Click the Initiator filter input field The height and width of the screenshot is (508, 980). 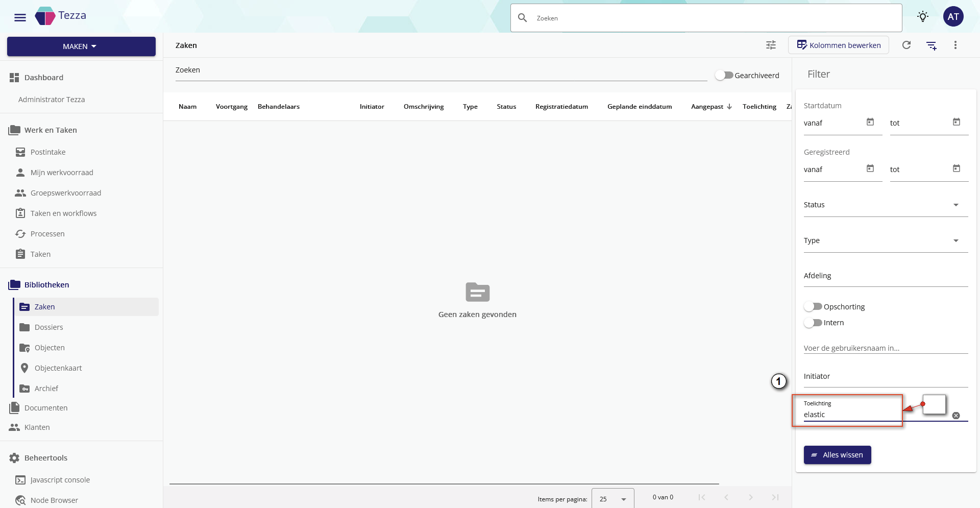[886, 377]
